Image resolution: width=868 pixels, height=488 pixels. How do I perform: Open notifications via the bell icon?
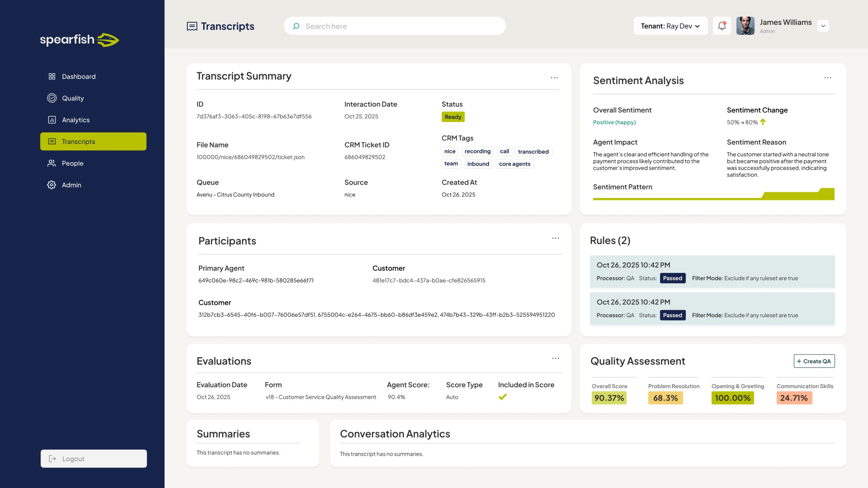tap(722, 25)
